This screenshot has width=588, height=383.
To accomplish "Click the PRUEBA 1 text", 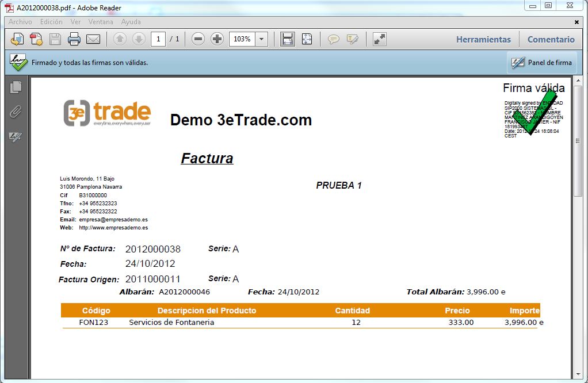I will click(339, 186).
